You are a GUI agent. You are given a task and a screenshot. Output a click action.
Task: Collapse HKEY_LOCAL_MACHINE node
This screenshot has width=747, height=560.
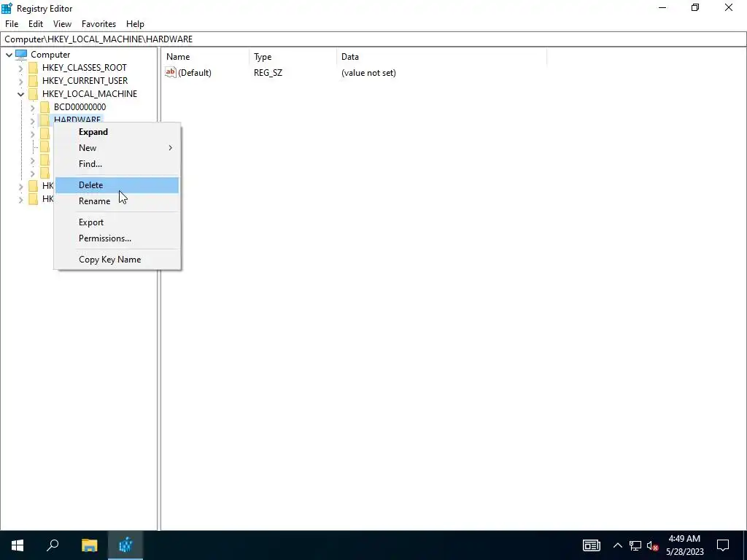click(x=20, y=94)
